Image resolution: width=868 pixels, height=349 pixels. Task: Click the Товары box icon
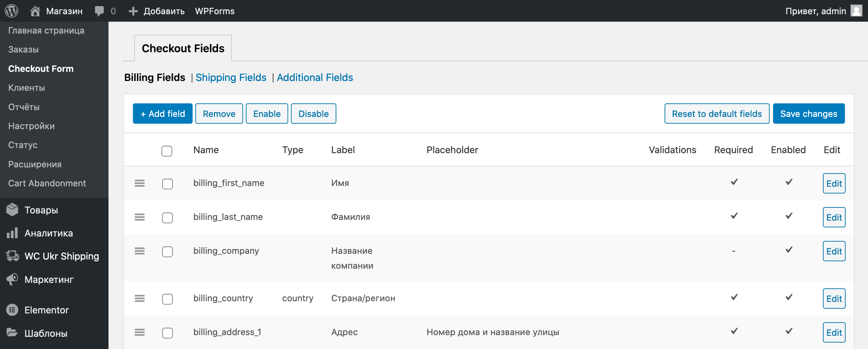[12, 210]
